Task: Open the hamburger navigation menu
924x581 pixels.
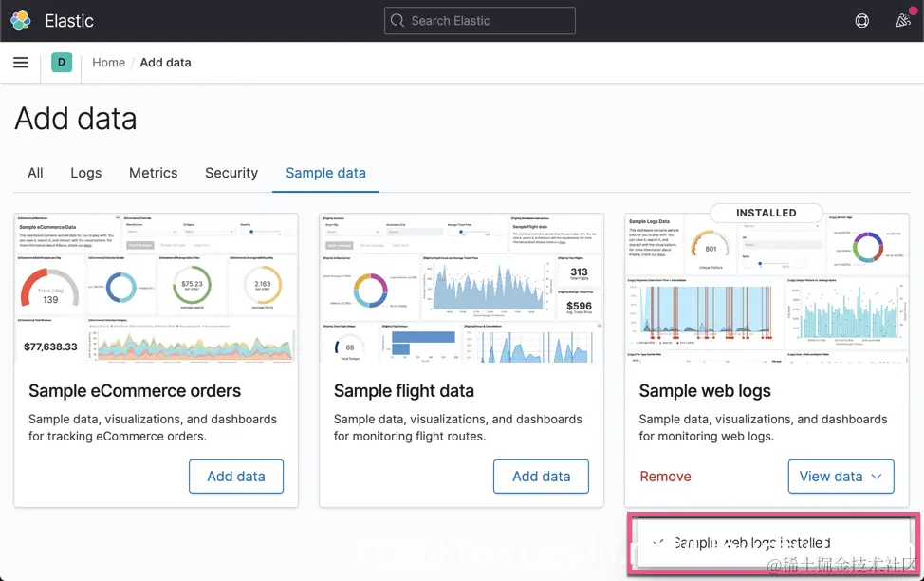Action: pyautogui.click(x=21, y=63)
